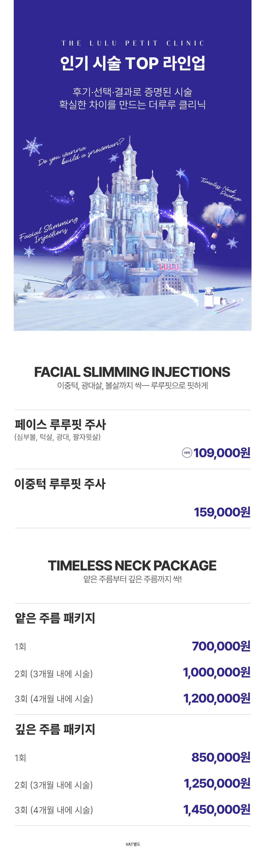Open the TIMELESS NECK PACKAGE section heading

tap(132, 565)
